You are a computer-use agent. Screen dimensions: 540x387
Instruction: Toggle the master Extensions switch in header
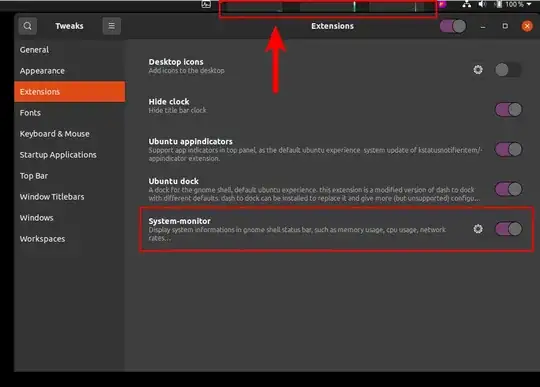coord(453,26)
